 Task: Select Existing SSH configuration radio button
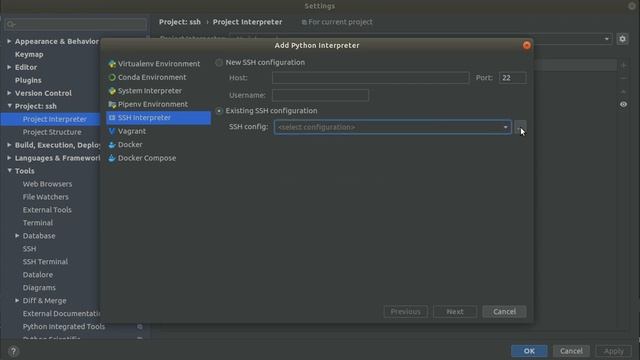(219, 111)
